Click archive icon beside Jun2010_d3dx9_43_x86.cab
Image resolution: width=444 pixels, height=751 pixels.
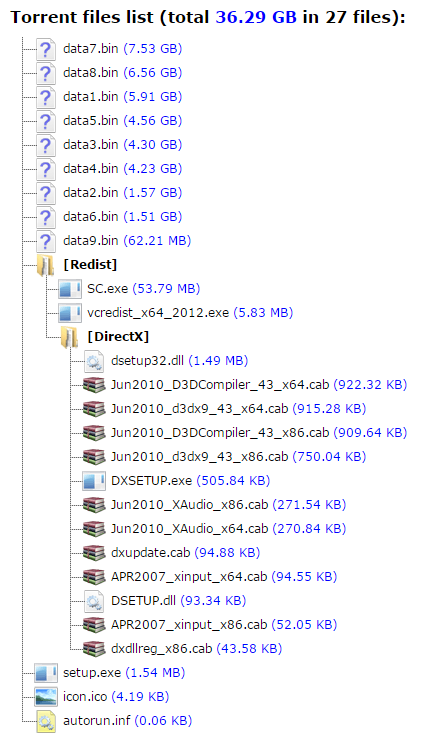point(94,456)
